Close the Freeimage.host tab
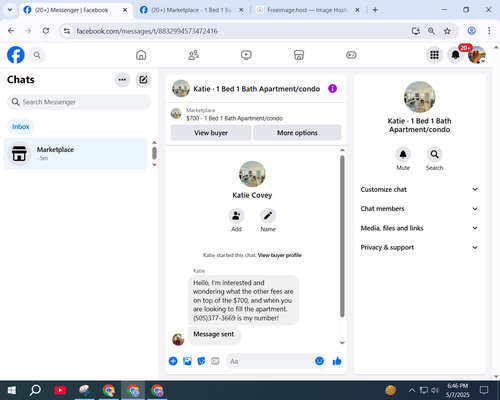500x400 pixels. (357, 10)
